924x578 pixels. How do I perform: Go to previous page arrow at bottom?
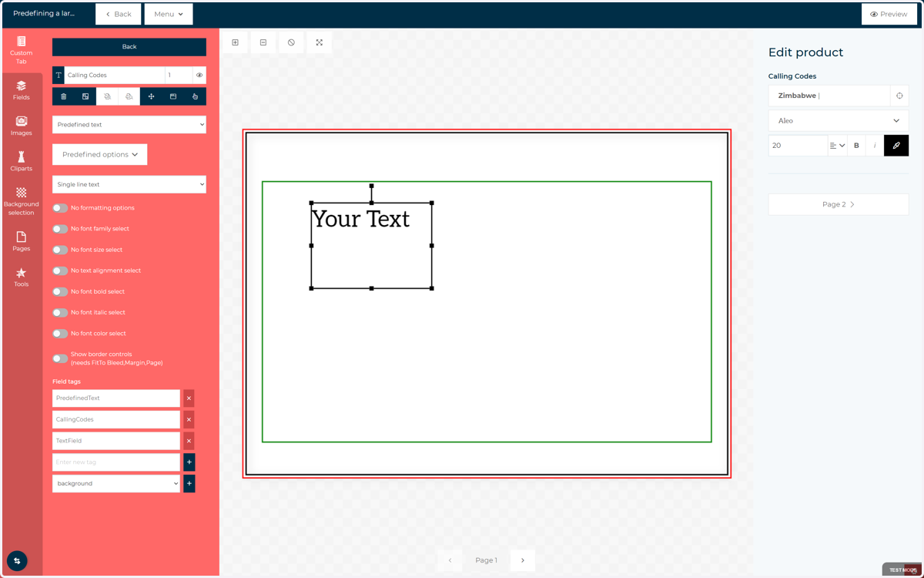(x=450, y=560)
